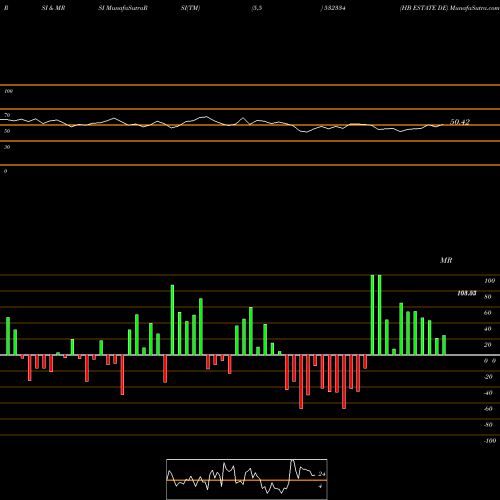Click the SI MunafaSutraR header text
500x500 pixels.
(123, 8)
